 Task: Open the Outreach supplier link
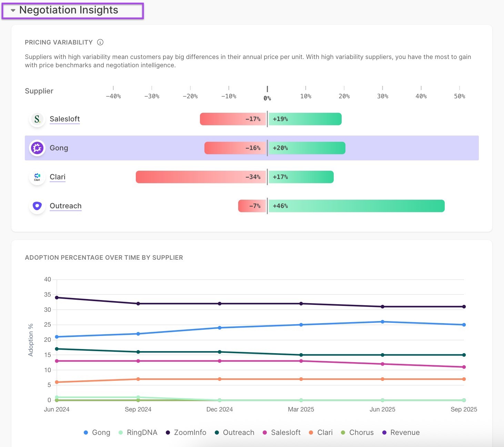(65, 206)
